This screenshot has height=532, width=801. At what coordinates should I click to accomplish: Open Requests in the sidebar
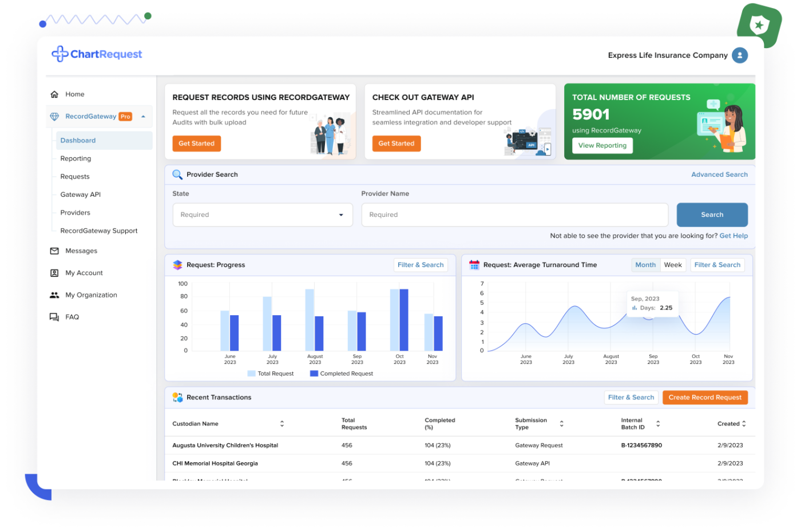tap(75, 177)
